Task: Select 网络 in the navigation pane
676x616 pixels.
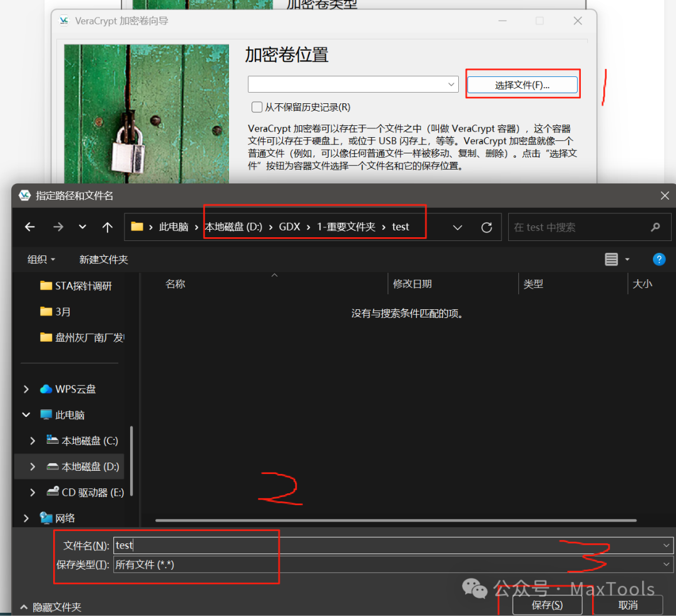Action: tap(58, 518)
